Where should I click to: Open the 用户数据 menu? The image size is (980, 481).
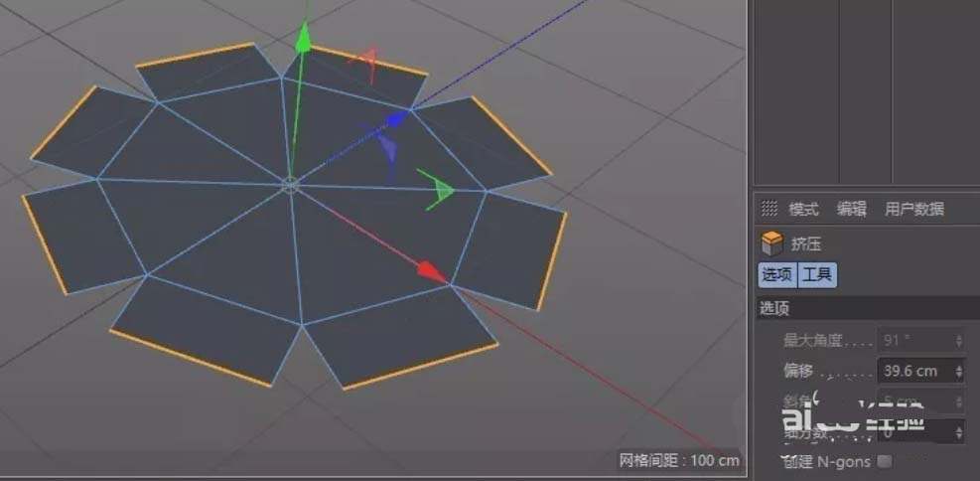click(914, 209)
